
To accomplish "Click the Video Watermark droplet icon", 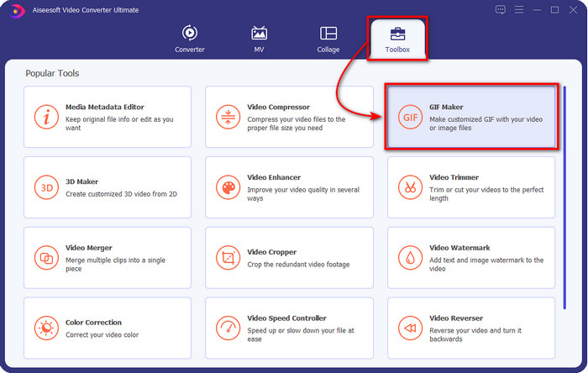I will [410, 257].
